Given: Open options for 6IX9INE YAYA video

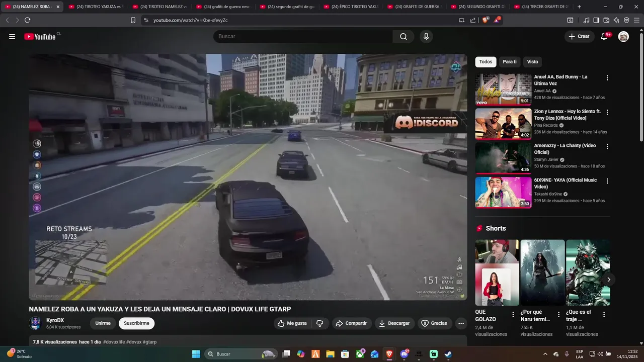Looking at the screenshot, I should click(607, 181).
